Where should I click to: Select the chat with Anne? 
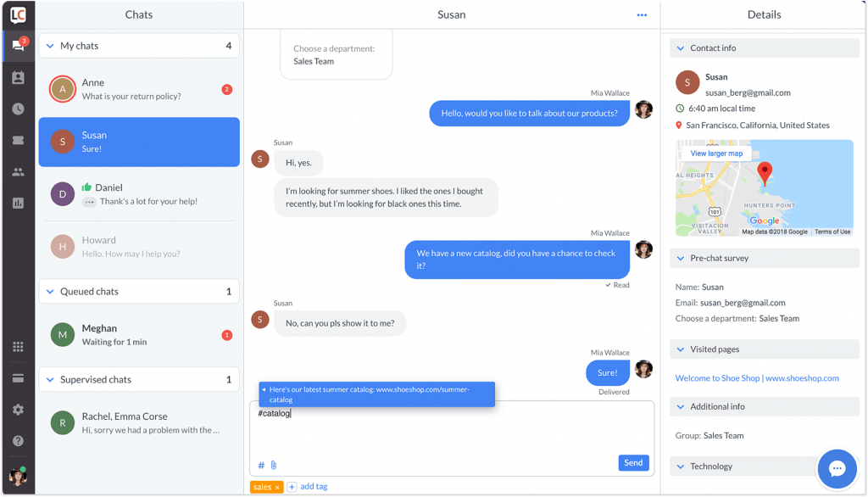[138, 89]
